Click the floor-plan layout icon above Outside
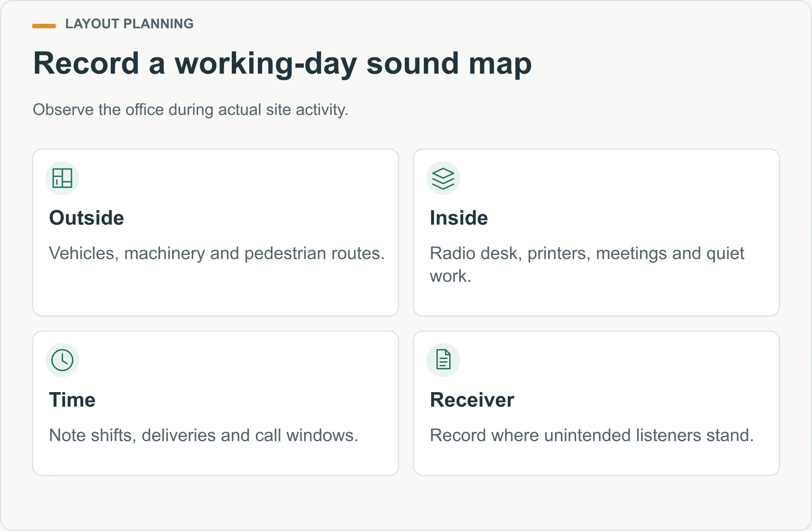The height and width of the screenshot is (531, 812). click(x=62, y=178)
